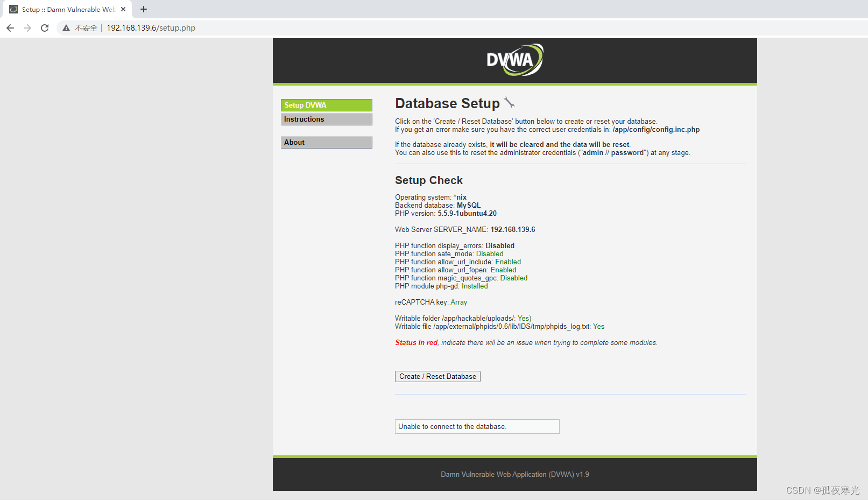This screenshot has width=868, height=500.
Task: Click the DVWA v1.9 footer text
Action: [514, 474]
